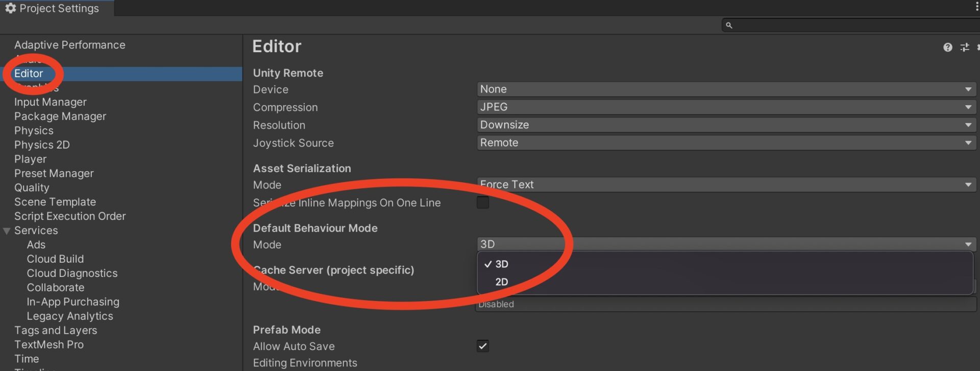This screenshot has width=980, height=371.
Task: Click the Project Settings gear icon
Action: click(10, 8)
